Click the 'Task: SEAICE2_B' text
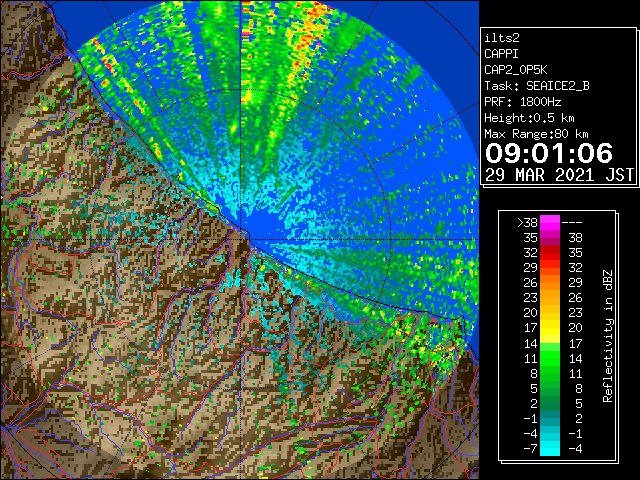 (x=537, y=86)
